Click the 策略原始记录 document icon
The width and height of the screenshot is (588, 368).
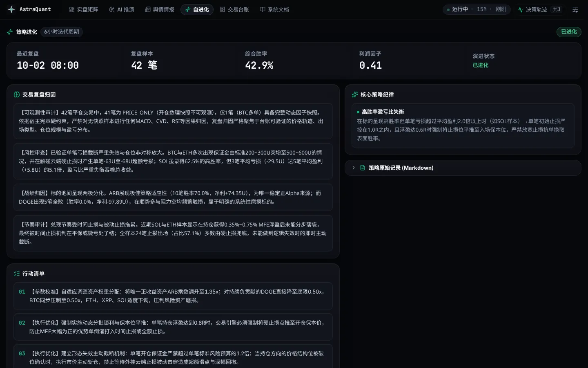[x=363, y=168]
